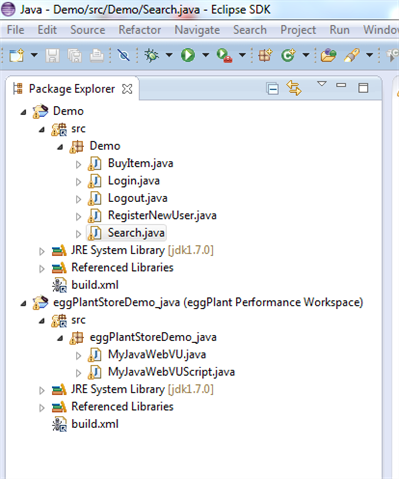
Task: Open the Run configurations dropdown arrow
Action: (206, 55)
